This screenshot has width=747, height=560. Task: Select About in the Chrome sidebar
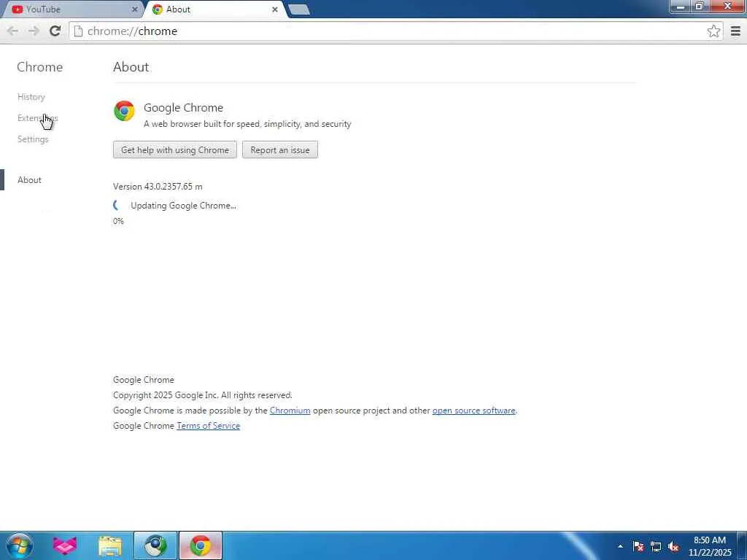pyautogui.click(x=29, y=179)
